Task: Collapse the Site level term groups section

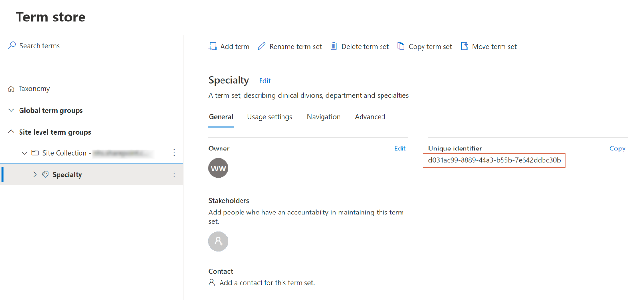Action: [x=11, y=132]
